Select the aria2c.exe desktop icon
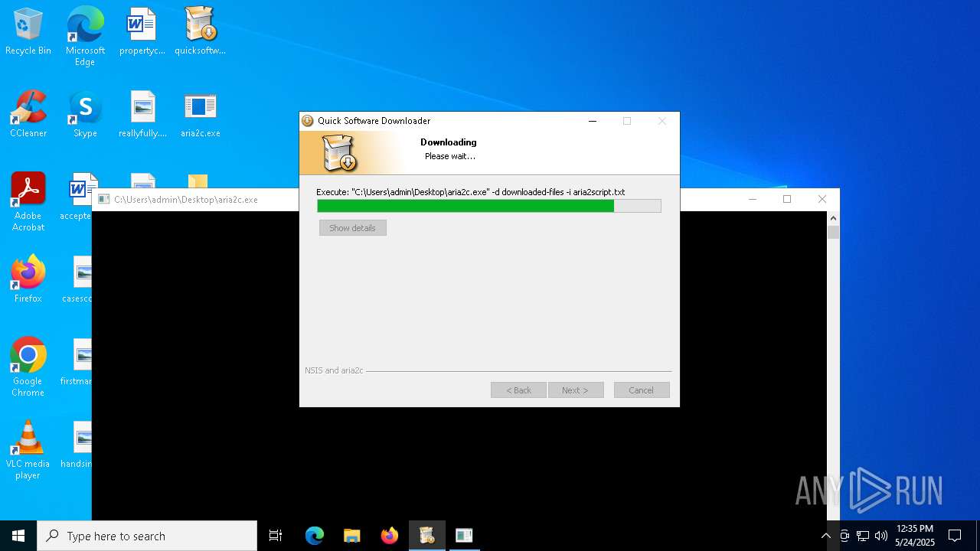The image size is (980, 551). pyautogui.click(x=200, y=114)
